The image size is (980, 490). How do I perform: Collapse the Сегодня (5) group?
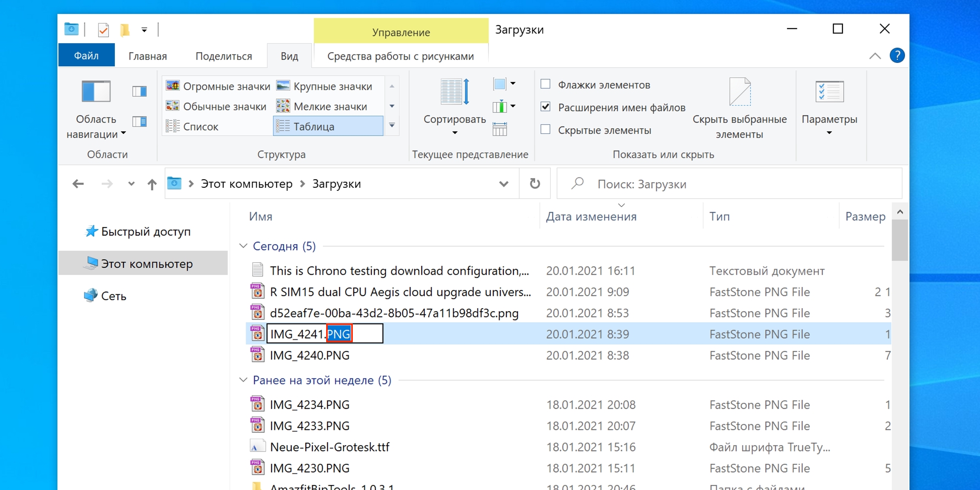[x=243, y=246]
